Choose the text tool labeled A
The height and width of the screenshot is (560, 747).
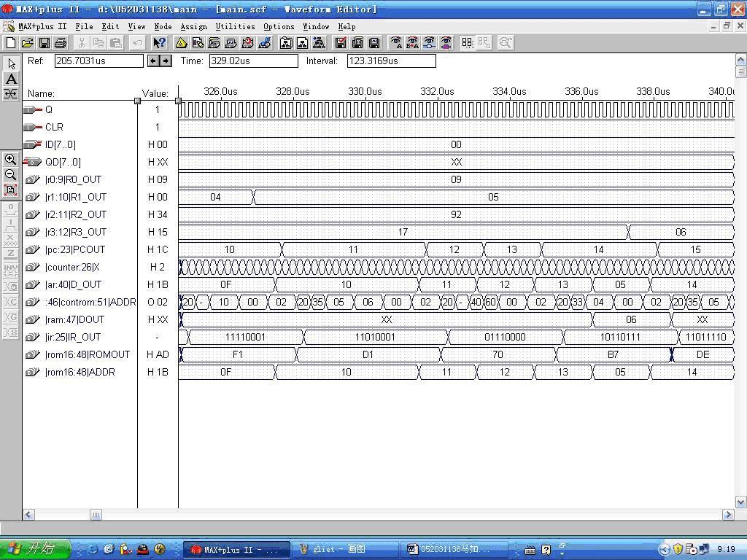tap(11, 79)
